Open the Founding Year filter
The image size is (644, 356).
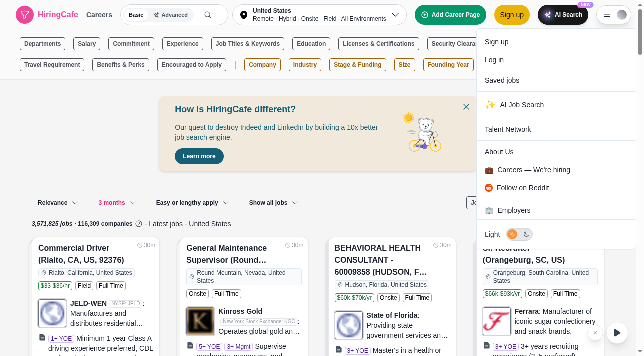448,65
